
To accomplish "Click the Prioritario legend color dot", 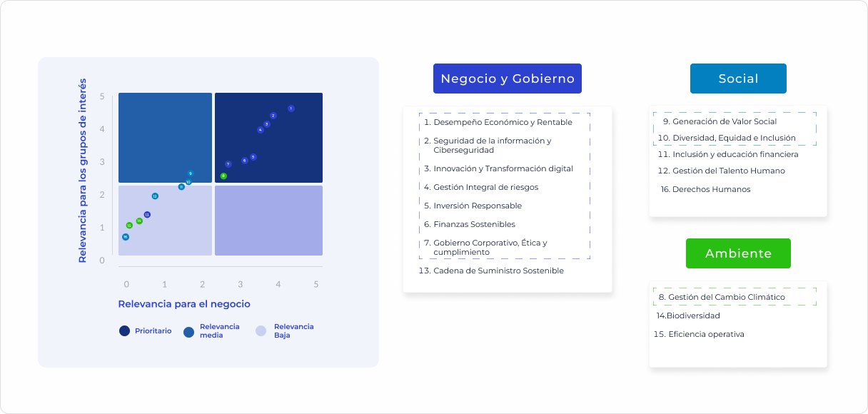I will click(x=125, y=331).
